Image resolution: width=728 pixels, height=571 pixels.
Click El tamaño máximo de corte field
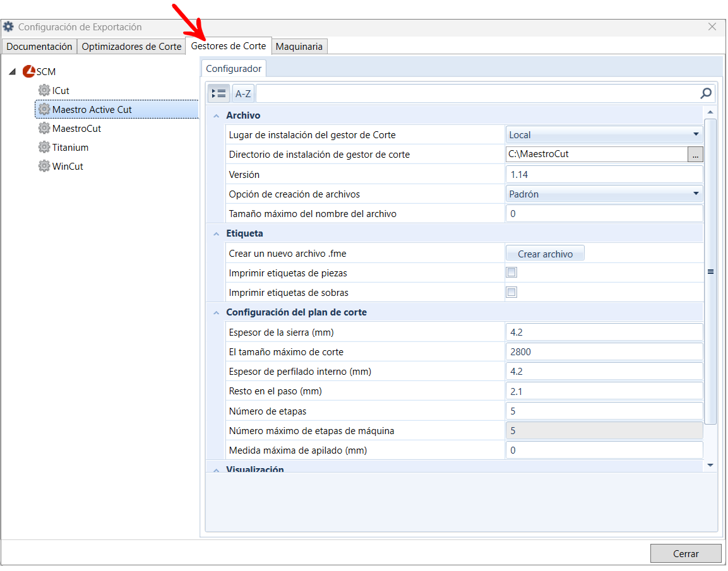pyautogui.click(x=604, y=352)
